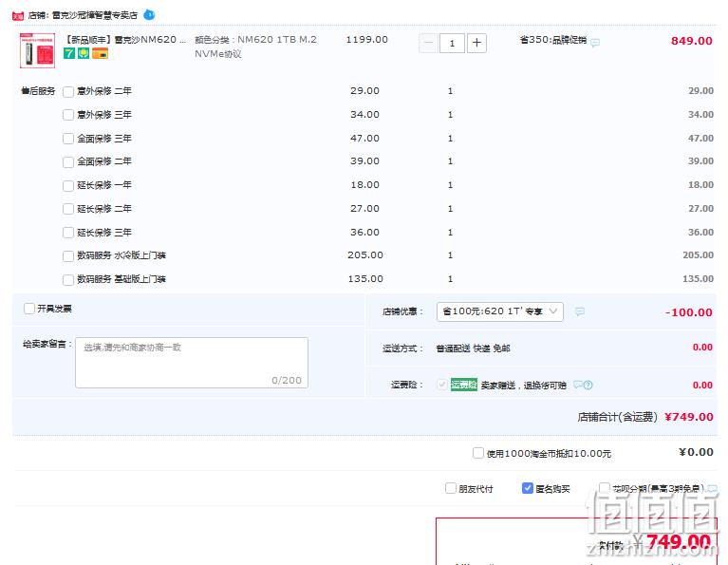This screenshot has width=728, height=565.
Task: Open the 雷克沙冠捷智慧专卖店 store link
Action: [95, 15]
